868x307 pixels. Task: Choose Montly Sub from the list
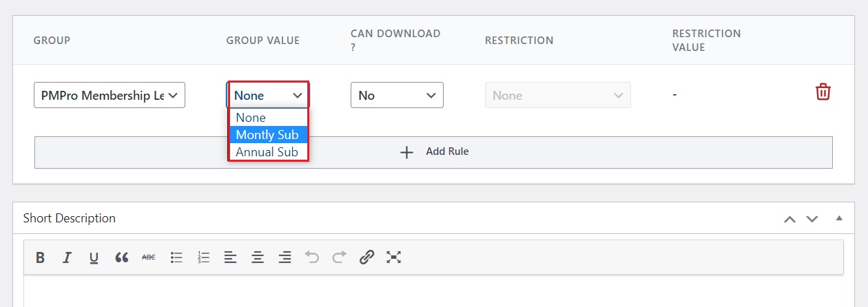(268, 135)
